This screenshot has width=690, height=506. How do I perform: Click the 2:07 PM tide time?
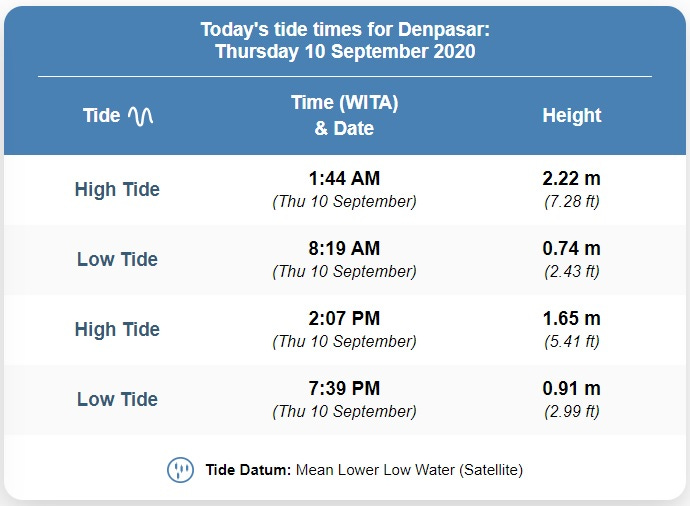pos(344,318)
